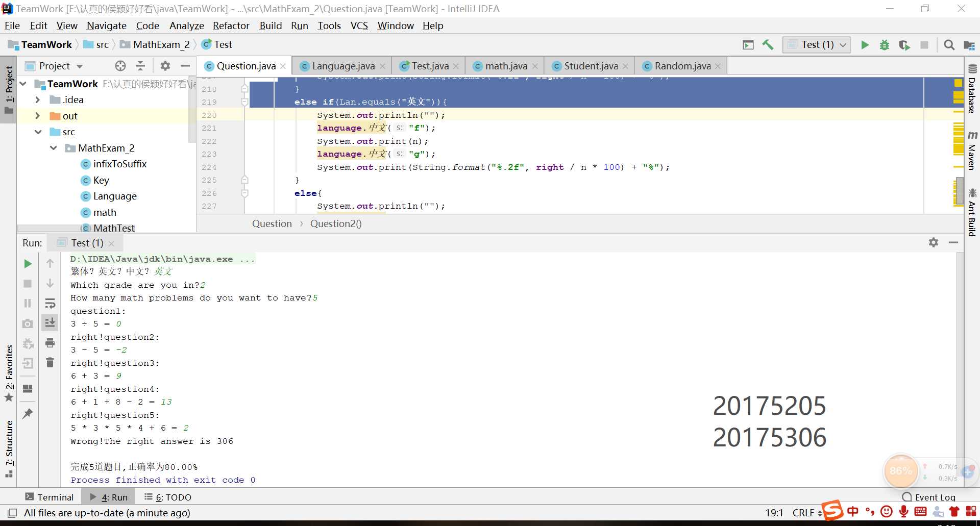Hide the Run tool window
Image resolution: width=980 pixels, height=526 pixels.
coord(953,243)
